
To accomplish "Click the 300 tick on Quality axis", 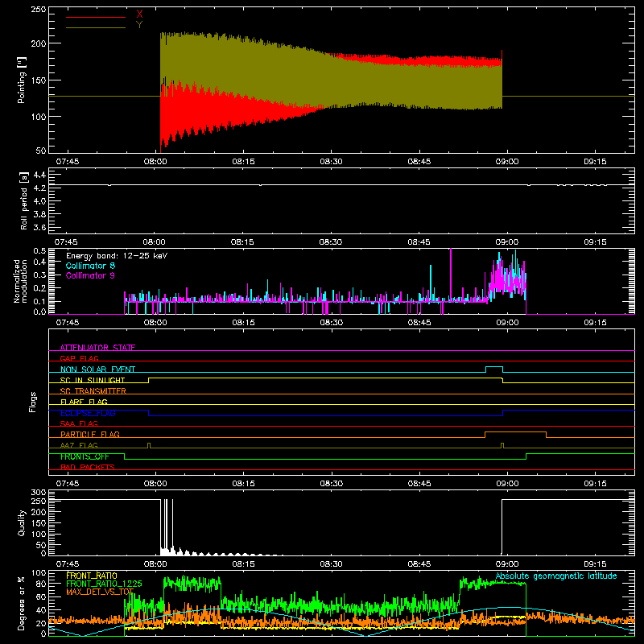I will point(39,492).
